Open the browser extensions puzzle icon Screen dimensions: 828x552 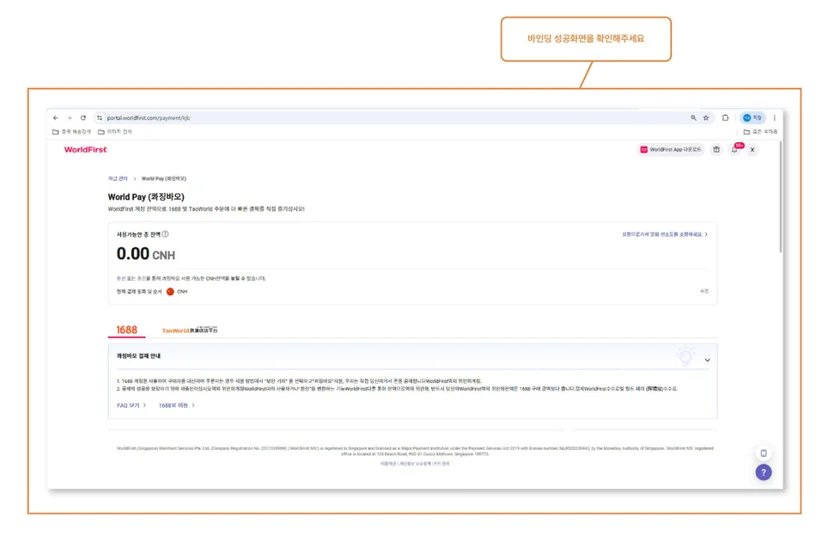click(x=725, y=118)
